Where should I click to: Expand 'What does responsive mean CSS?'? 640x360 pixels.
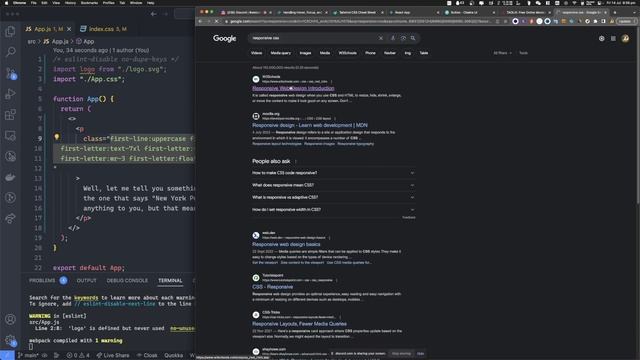click(333, 185)
